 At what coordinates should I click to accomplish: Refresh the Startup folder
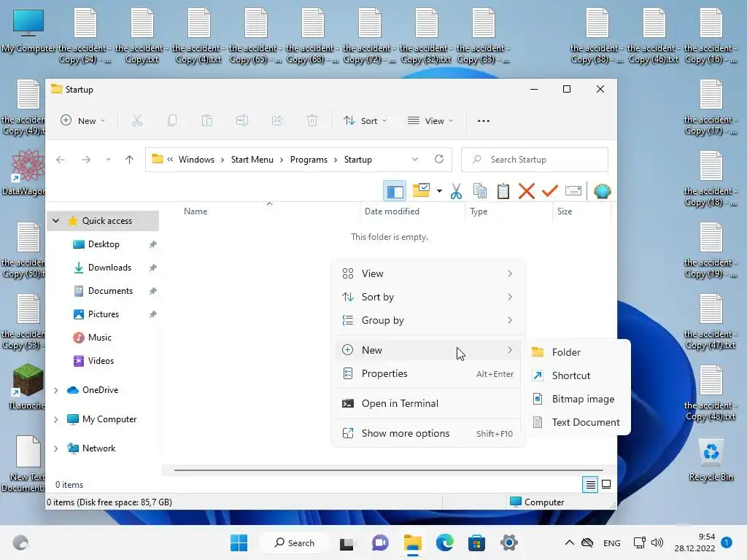tap(439, 159)
